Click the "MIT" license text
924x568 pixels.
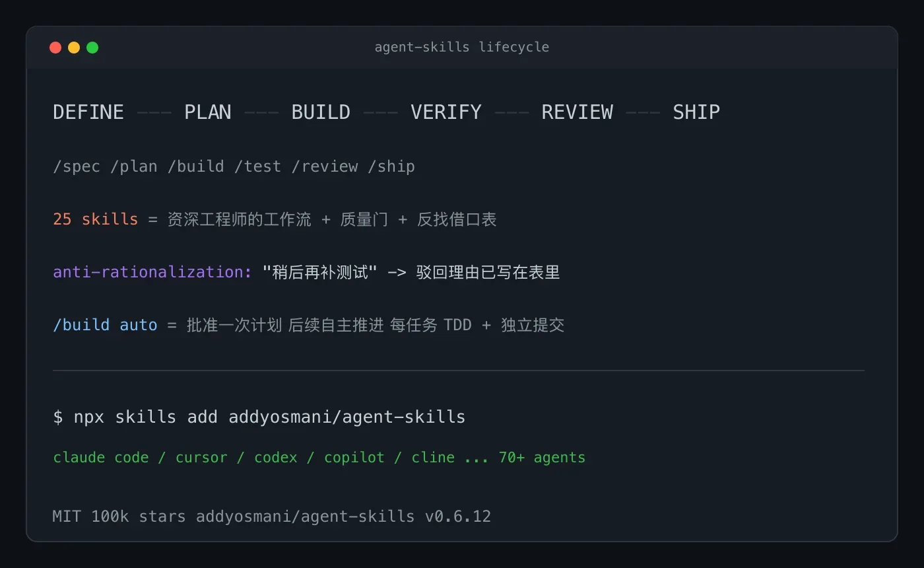[x=67, y=516]
